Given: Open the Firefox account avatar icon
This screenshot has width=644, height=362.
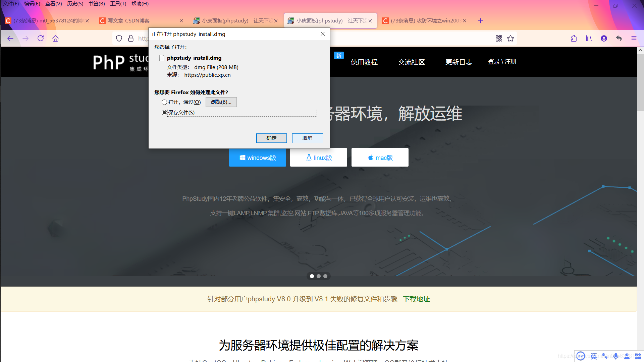Looking at the screenshot, I should tap(604, 39).
